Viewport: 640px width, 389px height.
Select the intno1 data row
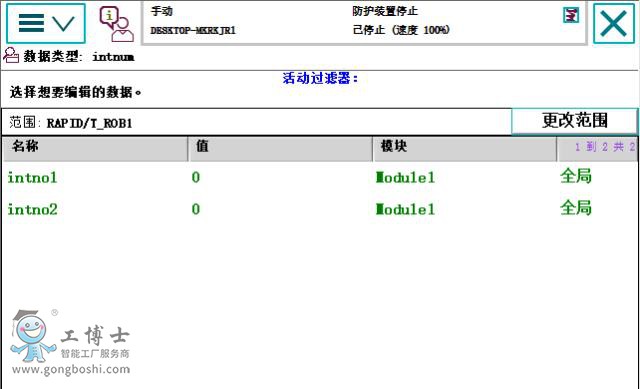[x=320, y=177]
